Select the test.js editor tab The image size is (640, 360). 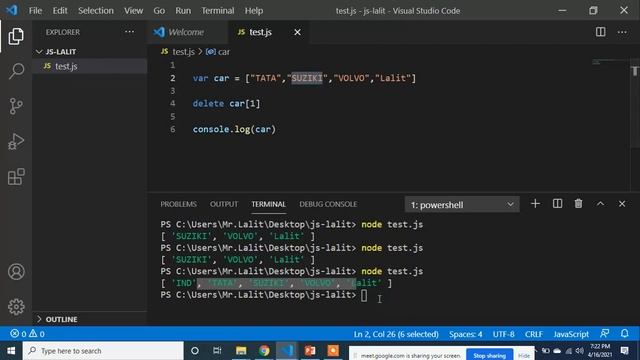(260, 32)
